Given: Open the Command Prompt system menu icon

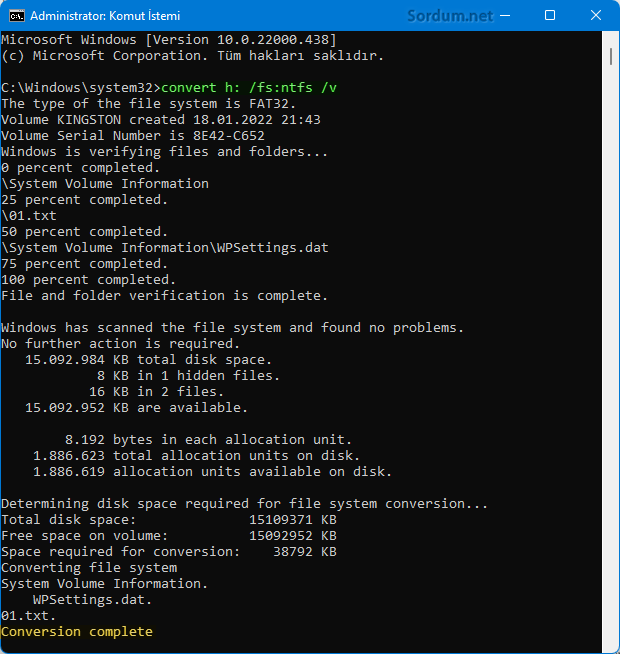Looking at the screenshot, I should [x=17, y=16].
